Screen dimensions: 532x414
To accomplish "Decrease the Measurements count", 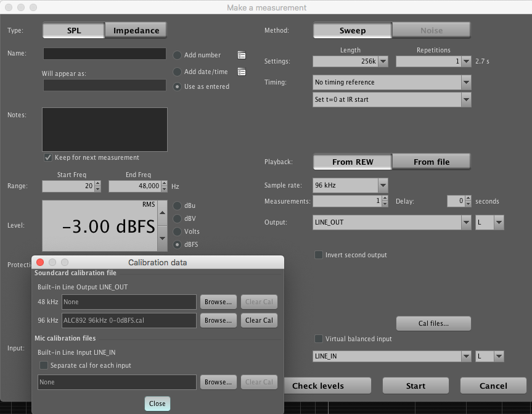I will 385,204.
